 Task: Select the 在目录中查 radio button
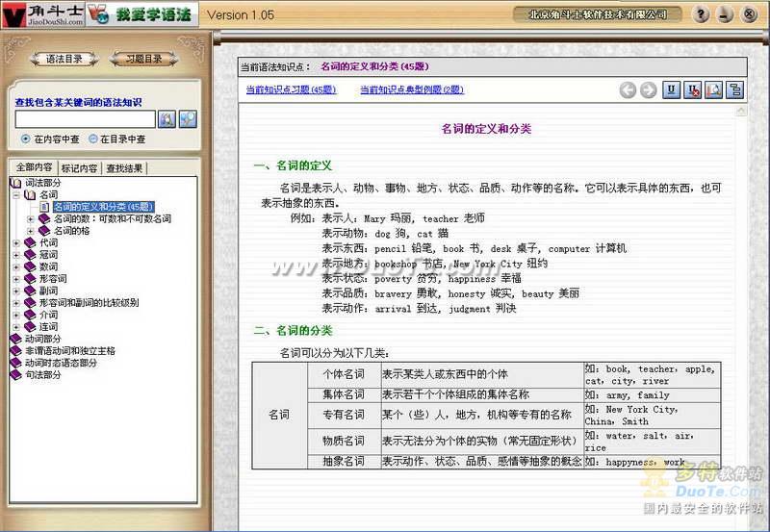[x=93, y=139]
